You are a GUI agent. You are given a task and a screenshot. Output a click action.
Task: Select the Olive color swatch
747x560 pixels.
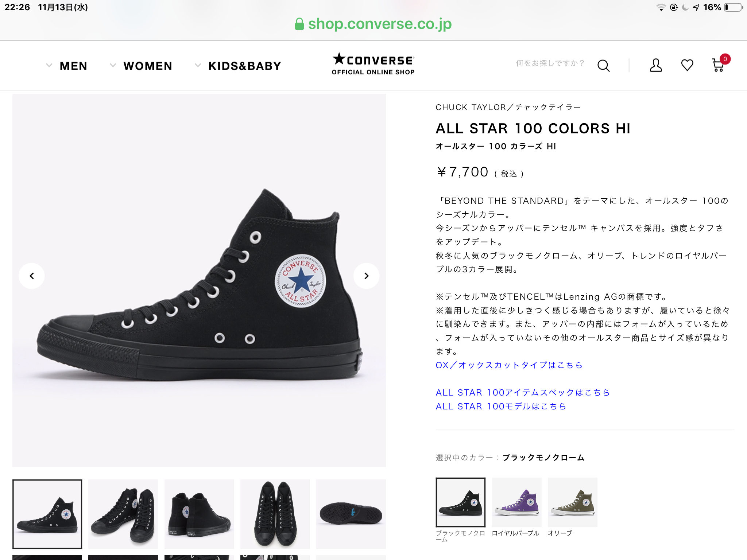(x=572, y=502)
